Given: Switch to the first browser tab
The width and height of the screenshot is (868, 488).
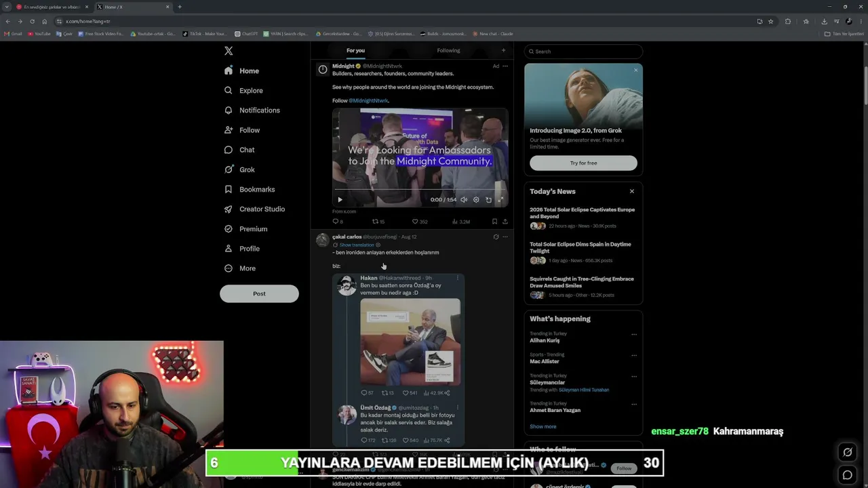Looking at the screenshot, I should pos(52,7).
